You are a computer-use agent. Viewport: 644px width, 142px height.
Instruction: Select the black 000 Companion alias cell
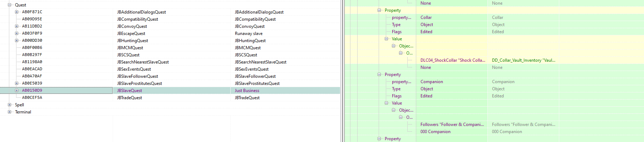point(435,132)
